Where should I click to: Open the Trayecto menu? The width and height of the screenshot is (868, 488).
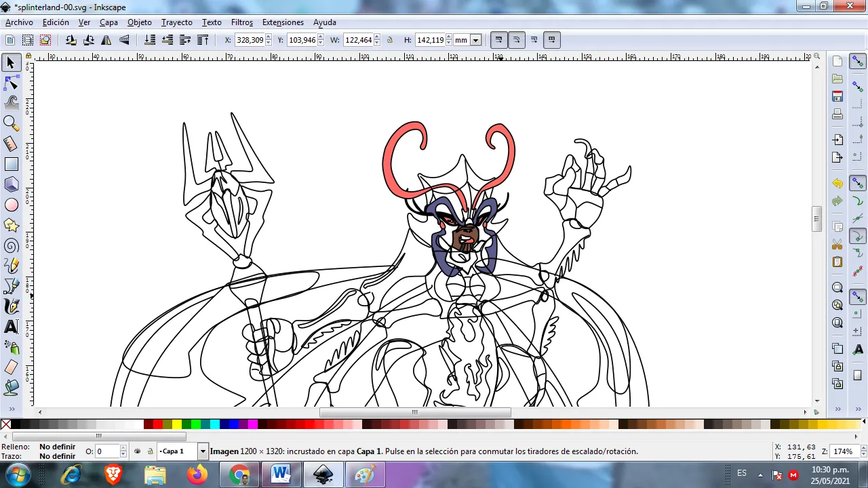coord(176,22)
